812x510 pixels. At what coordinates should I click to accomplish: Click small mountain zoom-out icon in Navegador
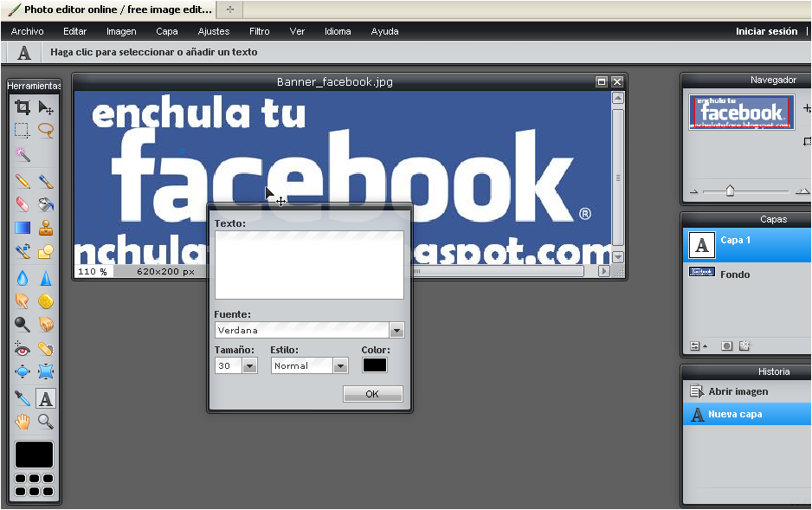[694, 191]
